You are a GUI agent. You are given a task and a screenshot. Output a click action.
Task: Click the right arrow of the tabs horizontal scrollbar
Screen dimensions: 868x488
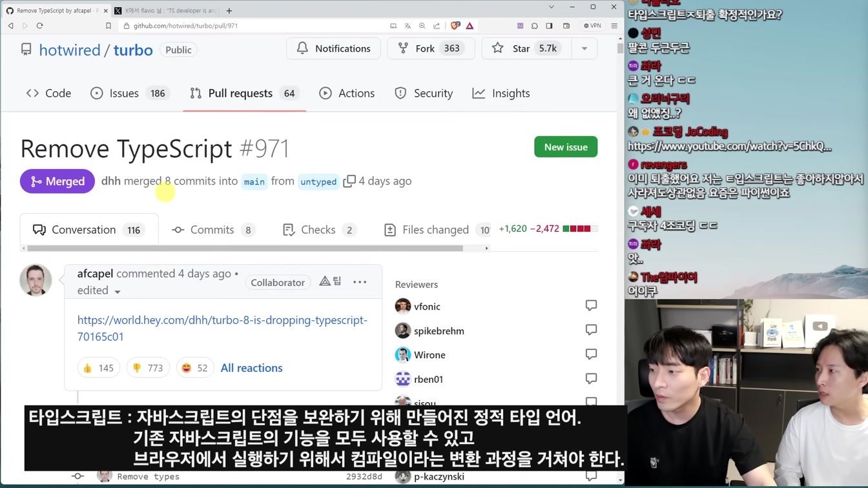tap(487, 248)
